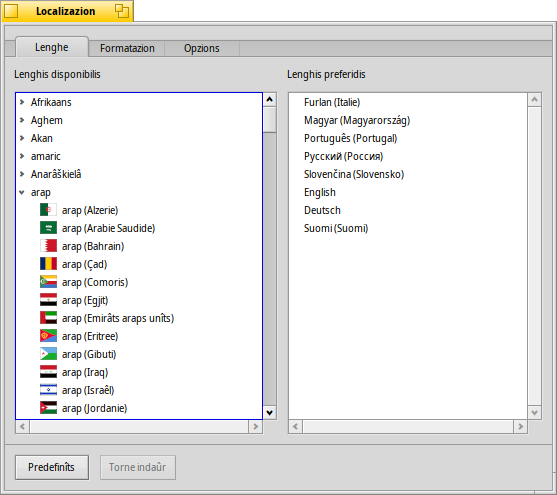Click the down arrow of preferred languages scrollbar

point(534,413)
